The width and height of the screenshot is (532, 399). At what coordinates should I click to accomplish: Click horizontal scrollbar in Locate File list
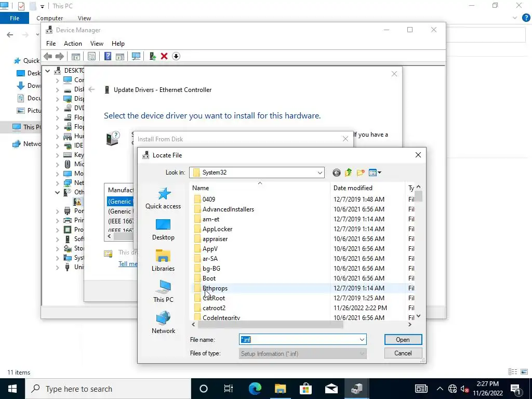pos(270,324)
